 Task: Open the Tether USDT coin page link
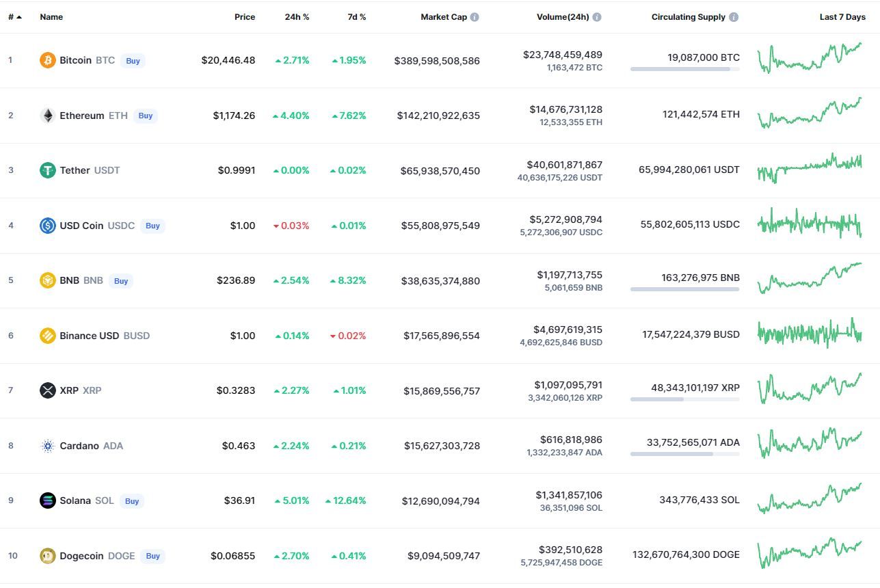[90, 170]
